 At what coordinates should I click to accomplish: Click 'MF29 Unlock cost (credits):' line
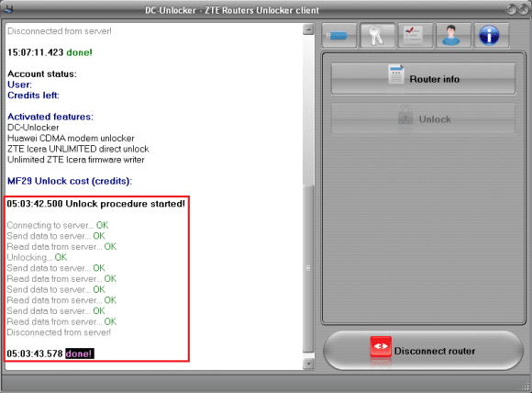click(x=70, y=181)
